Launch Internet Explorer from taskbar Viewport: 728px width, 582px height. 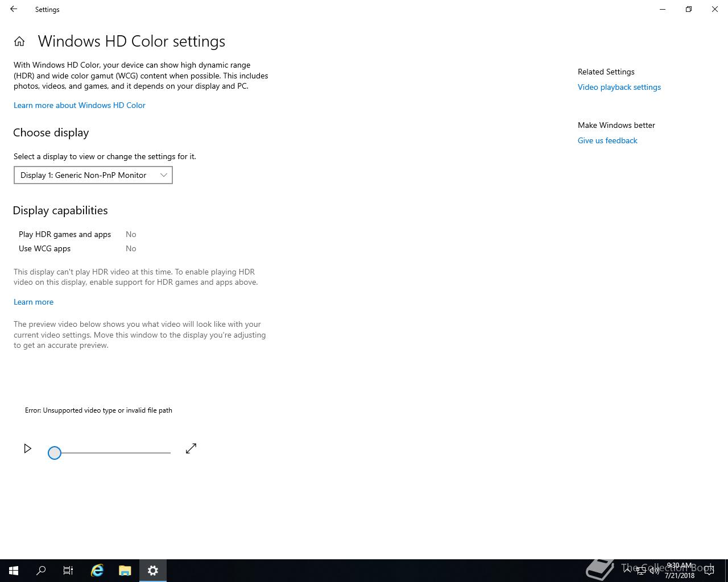(97, 571)
